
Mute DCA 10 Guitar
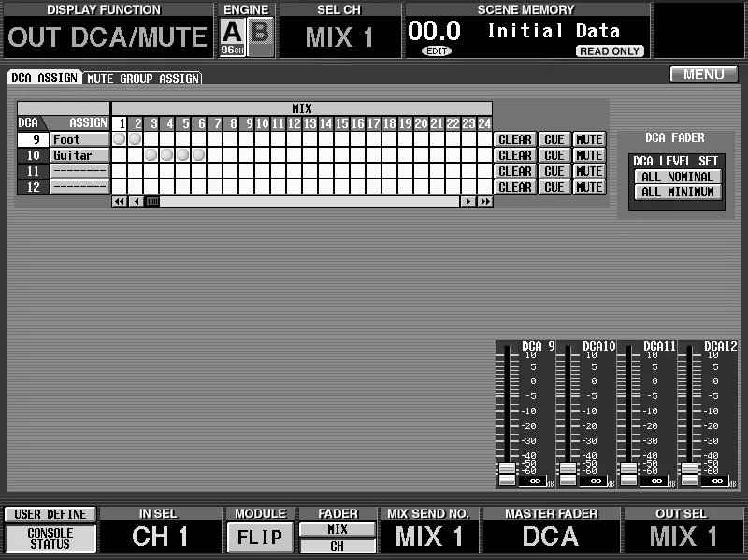[589, 155]
